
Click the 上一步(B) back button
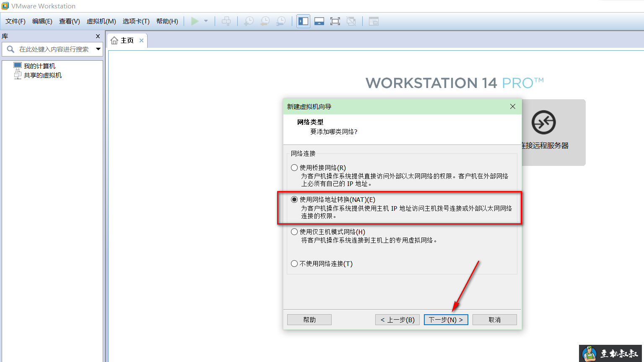(x=397, y=320)
